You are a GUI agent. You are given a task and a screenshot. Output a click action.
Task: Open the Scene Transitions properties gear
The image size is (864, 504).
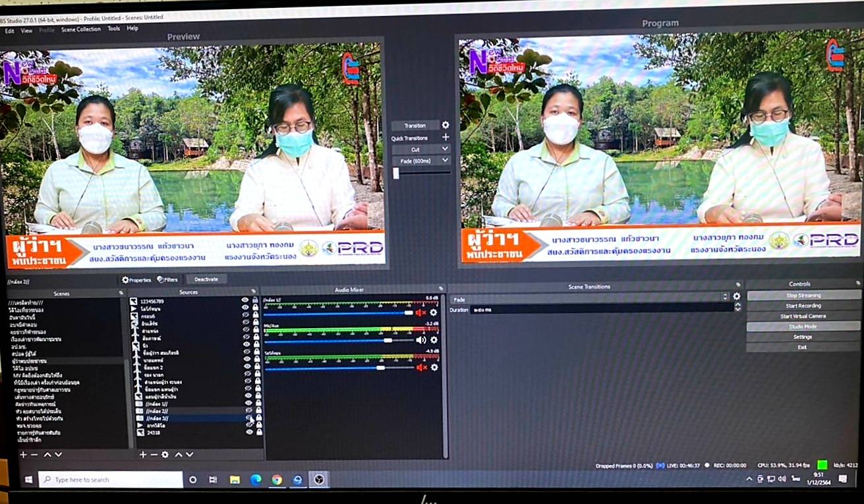pyautogui.click(x=737, y=297)
